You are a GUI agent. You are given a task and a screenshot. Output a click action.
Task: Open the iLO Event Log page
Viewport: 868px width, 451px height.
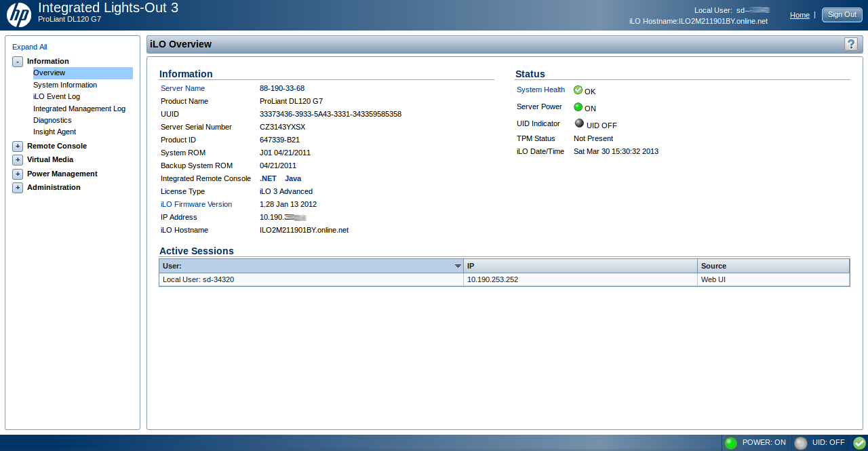56,96
